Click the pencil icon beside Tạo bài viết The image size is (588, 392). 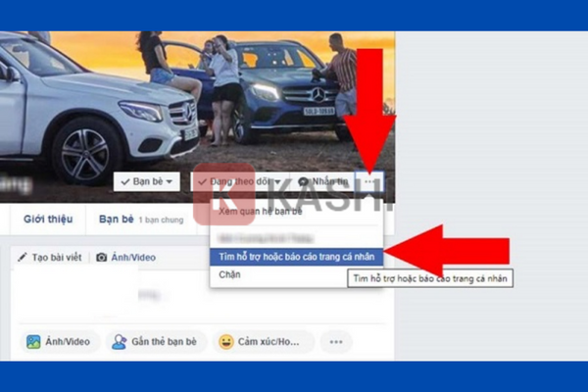(22, 257)
